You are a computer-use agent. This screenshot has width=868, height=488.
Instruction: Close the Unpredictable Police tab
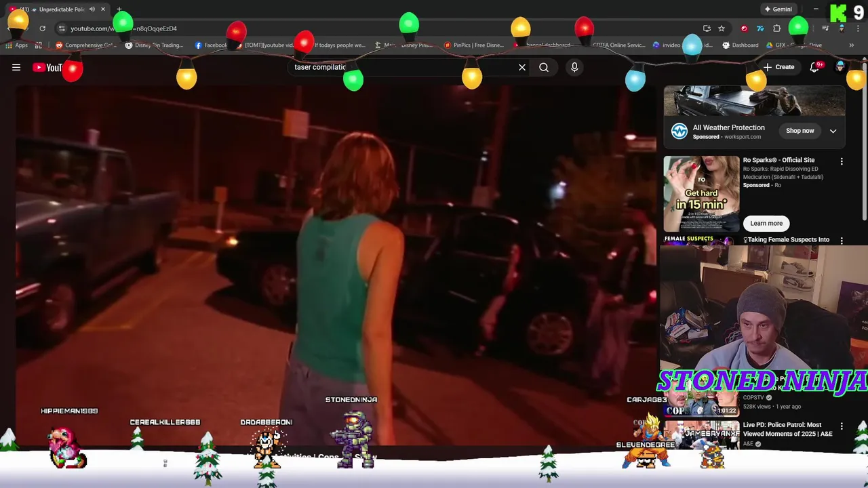click(x=103, y=9)
